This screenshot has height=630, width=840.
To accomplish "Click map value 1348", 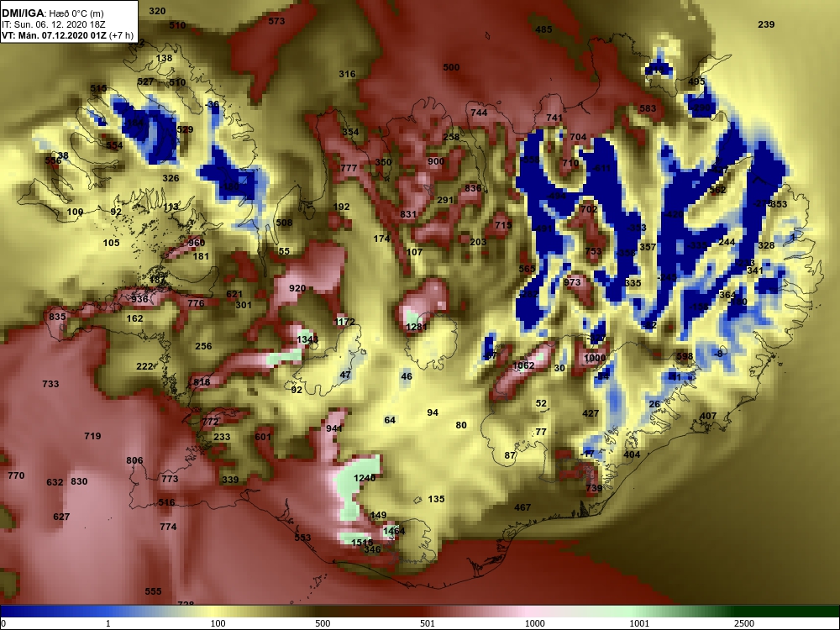I will [x=307, y=339].
